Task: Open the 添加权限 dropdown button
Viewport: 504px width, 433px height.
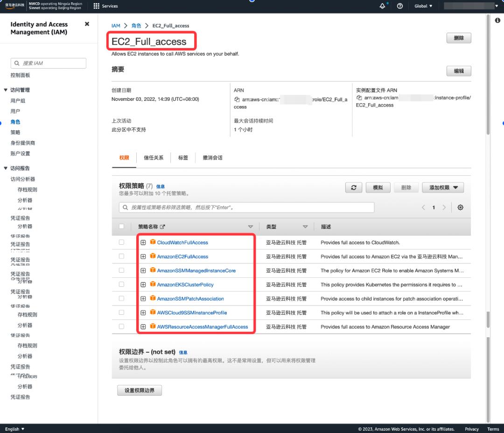Action: pyautogui.click(x=443, y=187)
